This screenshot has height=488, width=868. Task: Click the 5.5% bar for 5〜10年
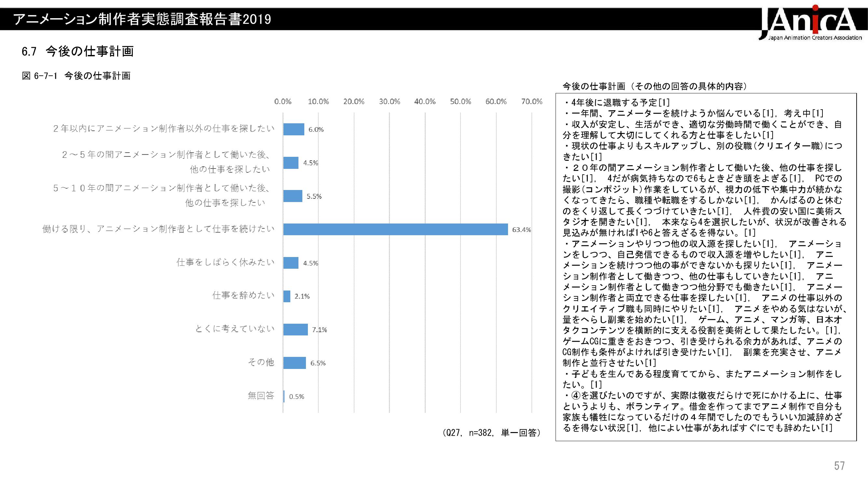293,196
